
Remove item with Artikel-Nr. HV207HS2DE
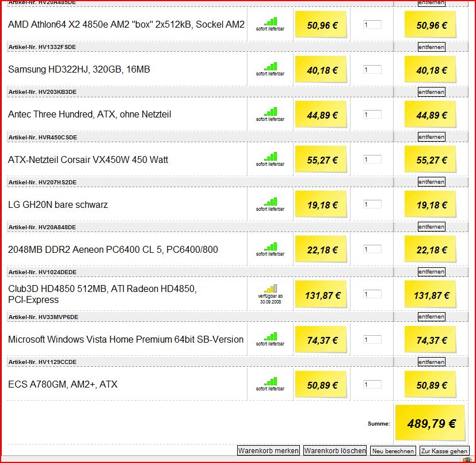click(x=431, y=182)
